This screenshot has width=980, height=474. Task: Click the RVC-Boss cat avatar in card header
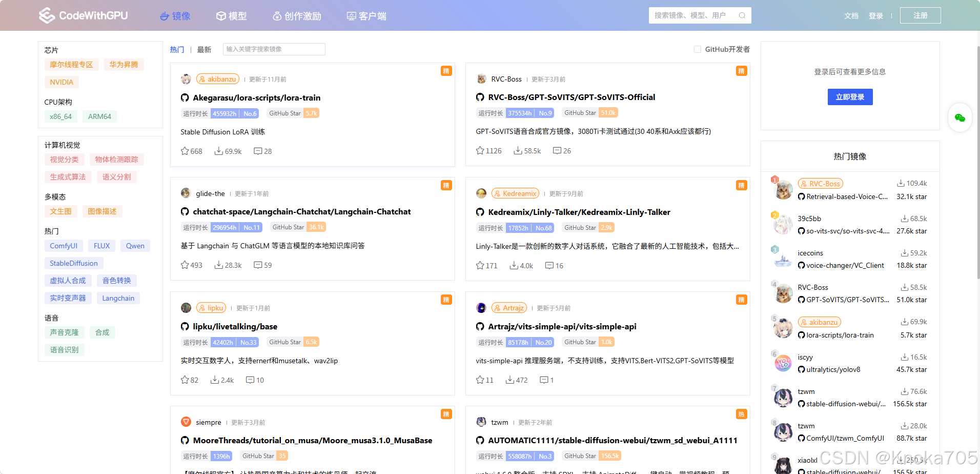tap(481, 78)
